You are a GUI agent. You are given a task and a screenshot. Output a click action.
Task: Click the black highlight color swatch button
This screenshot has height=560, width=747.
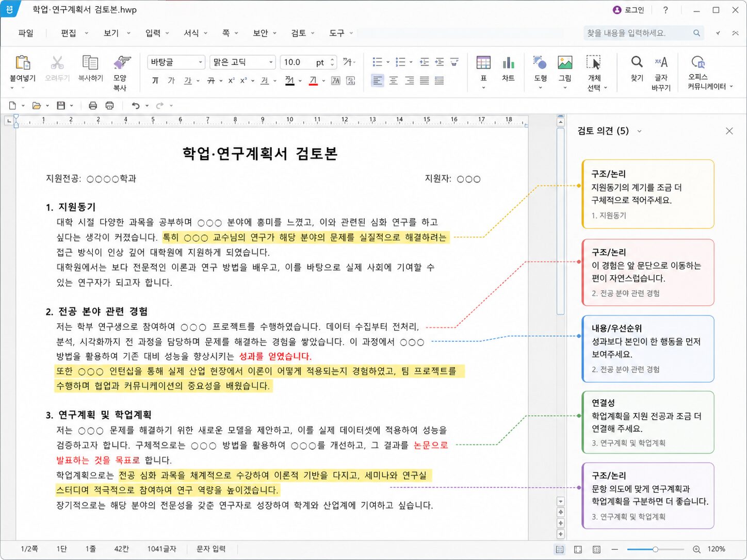pyautogui.click(x=290, y=80)
